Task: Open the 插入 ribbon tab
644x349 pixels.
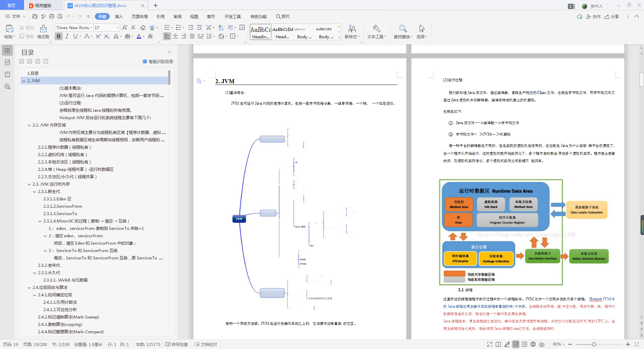Action: [119, 16]
